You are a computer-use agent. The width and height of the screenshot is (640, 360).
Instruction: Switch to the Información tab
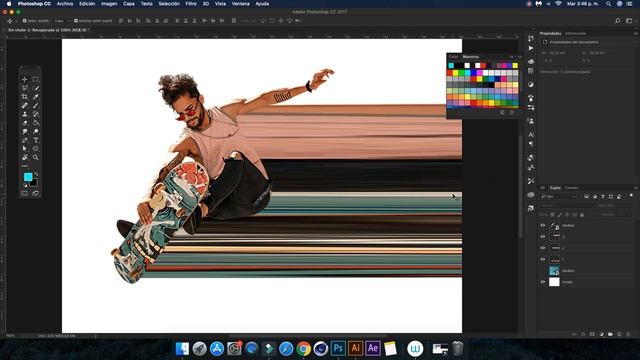pos(576,33)
